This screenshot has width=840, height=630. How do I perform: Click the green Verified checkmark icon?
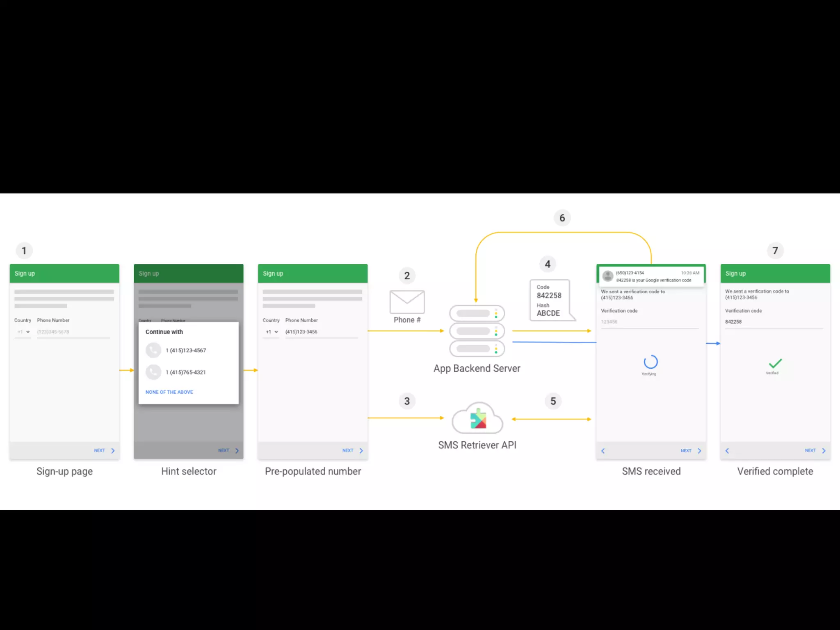coord(775,363)
